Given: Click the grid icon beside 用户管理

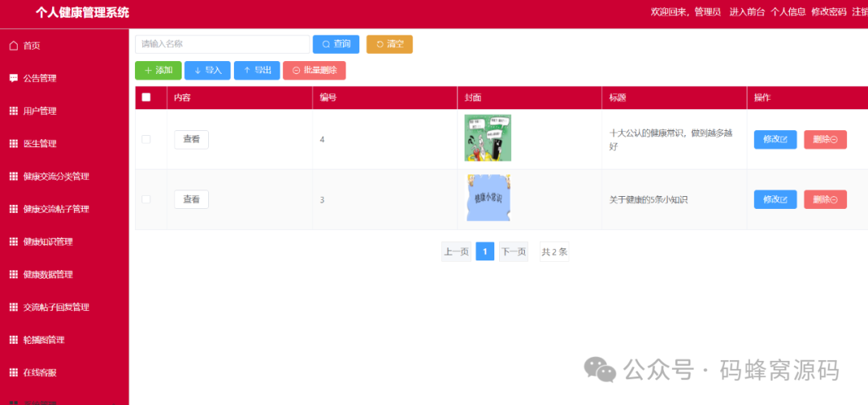Looking at the screenshot, I should coord(14,111).
